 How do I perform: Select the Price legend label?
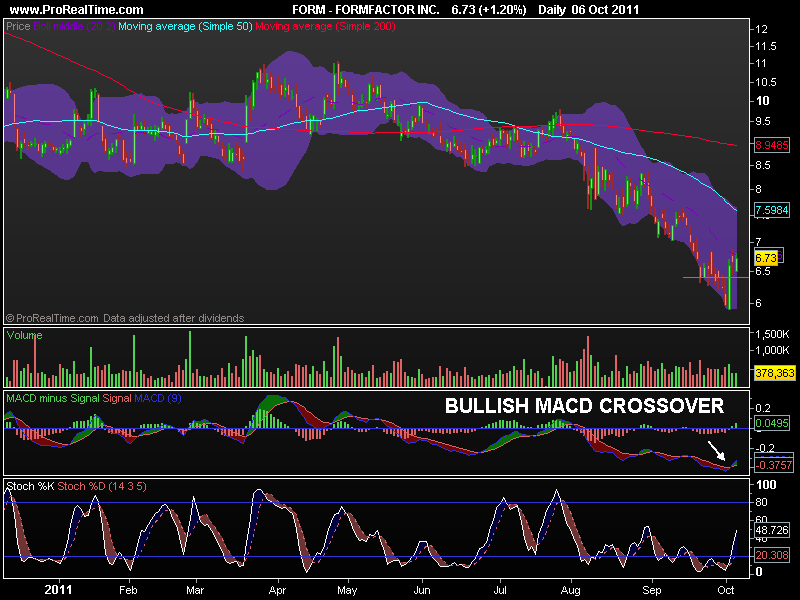click(x=18, y=26)
